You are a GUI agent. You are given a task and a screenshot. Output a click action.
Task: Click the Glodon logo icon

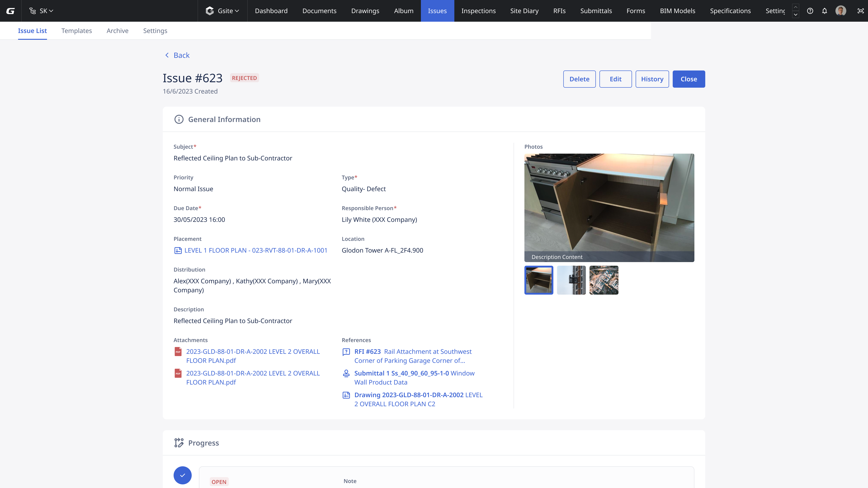[10, 11]
